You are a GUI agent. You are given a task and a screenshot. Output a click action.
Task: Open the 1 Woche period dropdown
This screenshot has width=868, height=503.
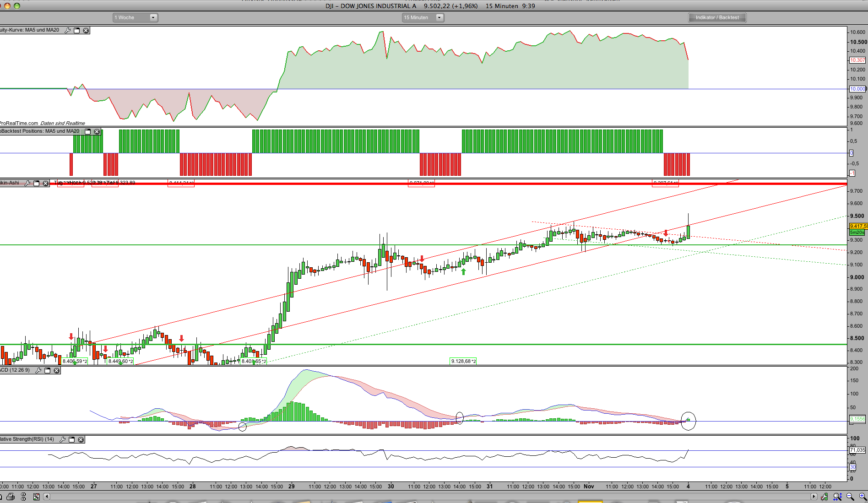point(136,17)
